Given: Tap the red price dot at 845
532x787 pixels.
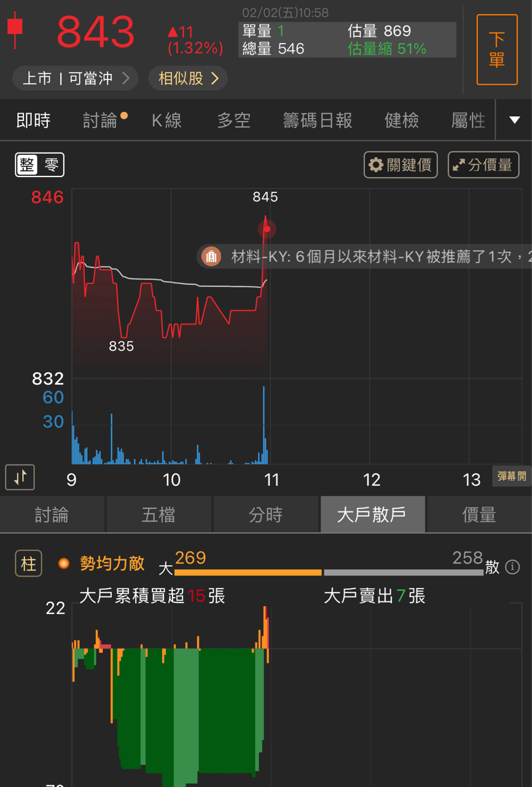Looking at the screenshot, I should [267, 229].
